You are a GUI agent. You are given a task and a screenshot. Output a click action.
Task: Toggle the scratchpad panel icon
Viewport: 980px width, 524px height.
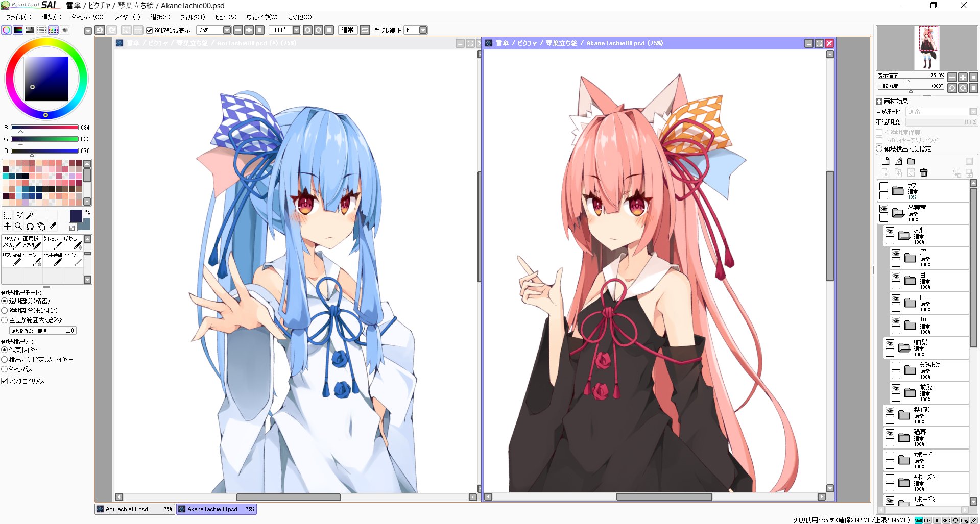tap(65, 30)
